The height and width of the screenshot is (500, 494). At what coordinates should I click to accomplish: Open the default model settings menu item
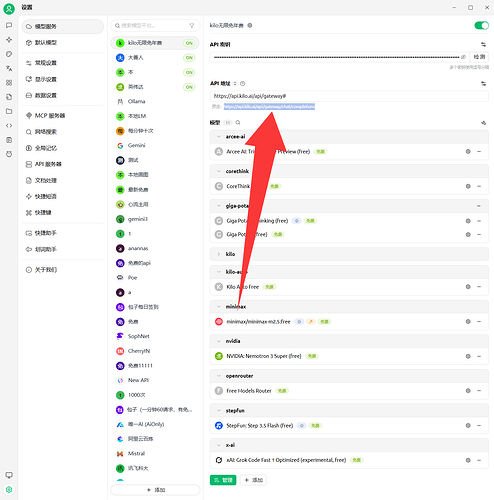(63, 43)
